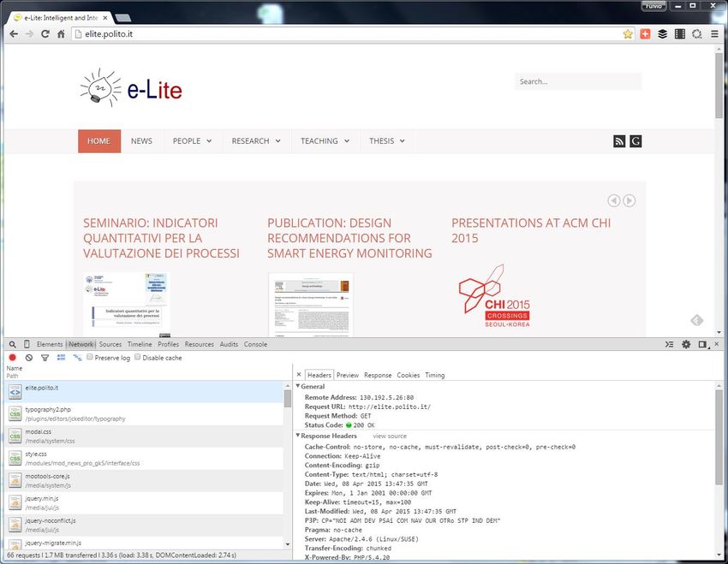Click the film strip extension icon
Image resolution: width=728 pixels, height=564 pixels.
[680, 34]
